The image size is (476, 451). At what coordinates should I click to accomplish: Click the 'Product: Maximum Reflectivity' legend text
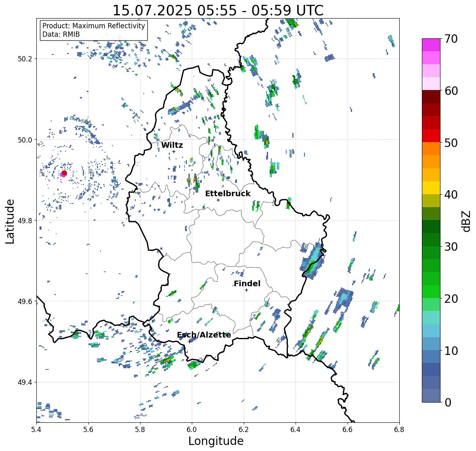pos(94,26)
